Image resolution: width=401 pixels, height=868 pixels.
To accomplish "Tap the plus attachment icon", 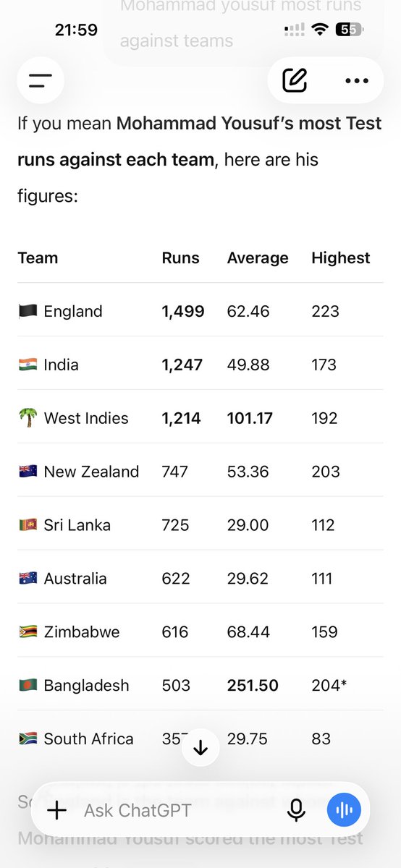I will [x=56, y=810].
